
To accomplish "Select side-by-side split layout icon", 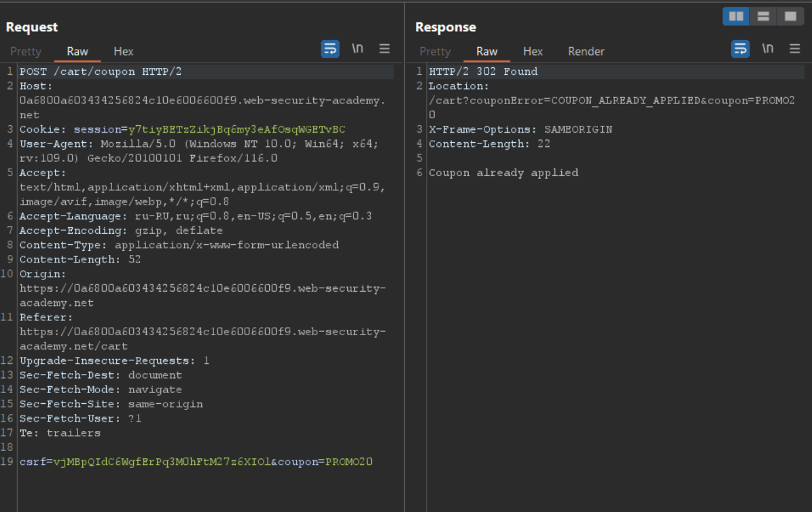I will [736, 16].
